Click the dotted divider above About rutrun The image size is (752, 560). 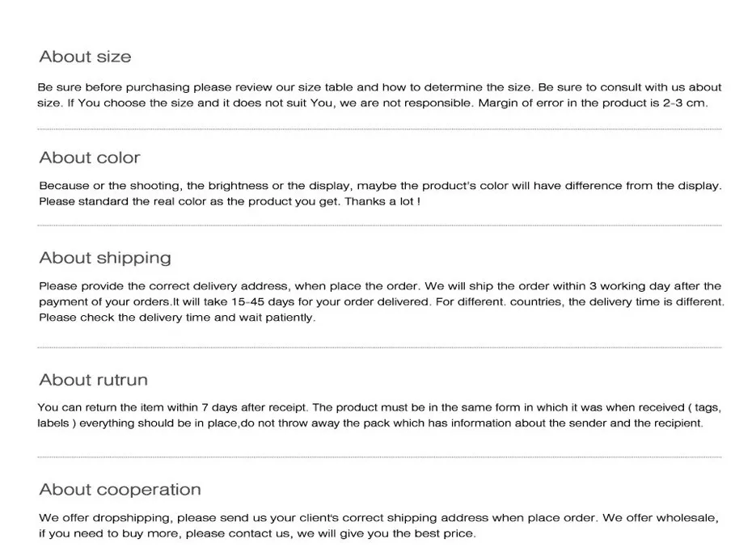(379, 347)
